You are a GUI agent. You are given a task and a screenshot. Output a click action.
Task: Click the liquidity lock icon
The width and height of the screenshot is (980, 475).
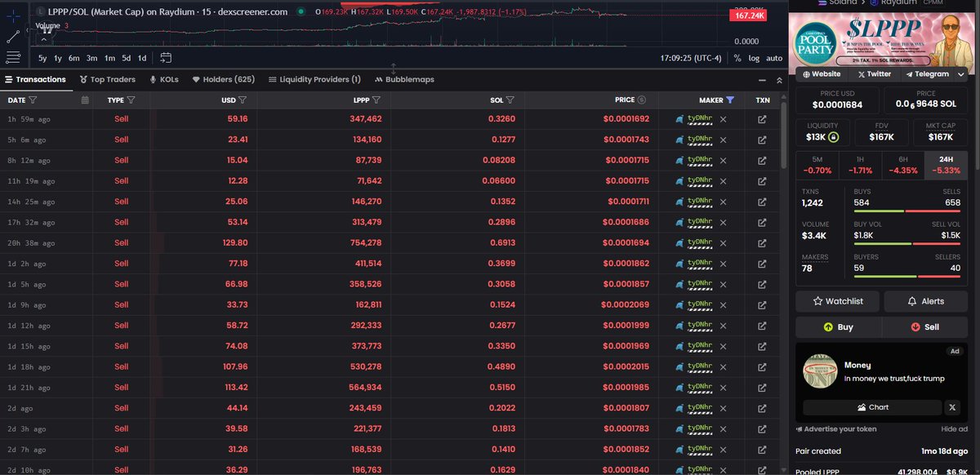[834, 137]
